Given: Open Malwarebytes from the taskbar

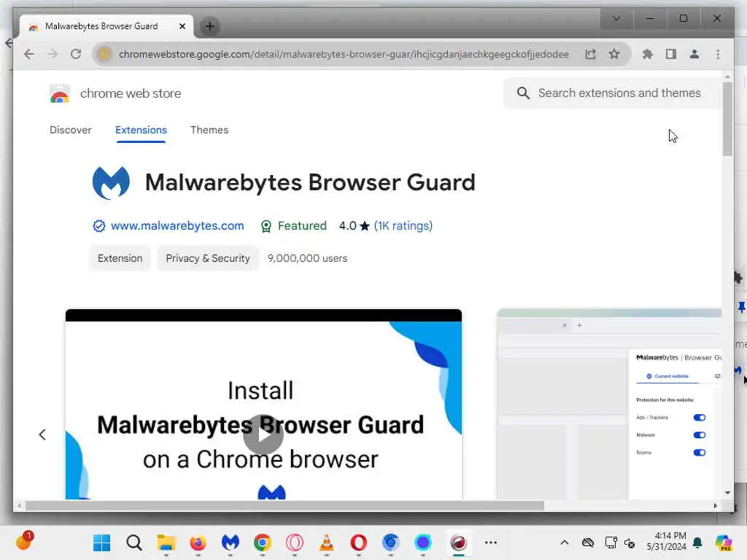Looking at the screenshot, I should click(x=230, y=542).
